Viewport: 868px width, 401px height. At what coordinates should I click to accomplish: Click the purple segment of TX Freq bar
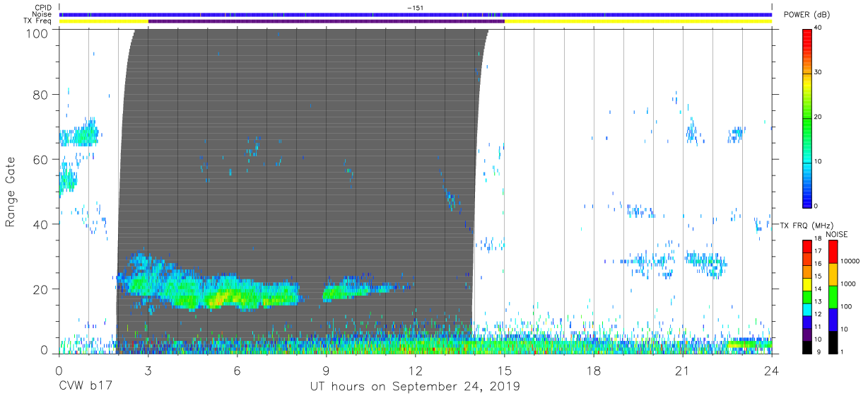tap(326, 21)
